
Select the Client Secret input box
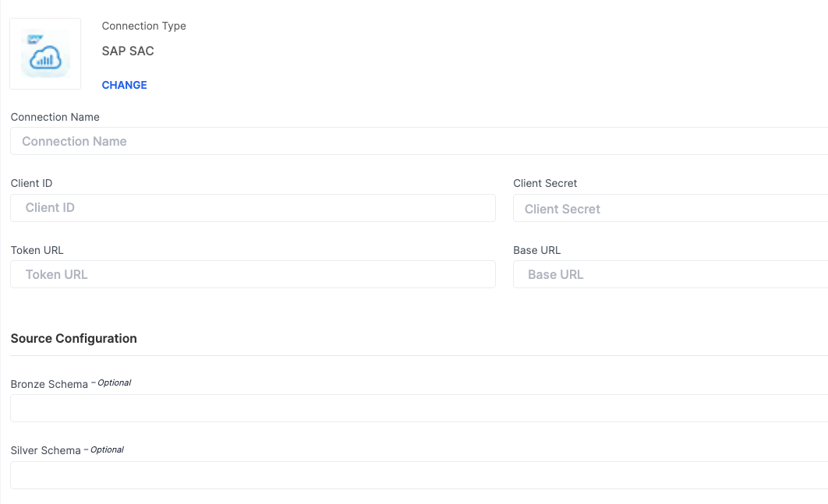pyautogui.click(x=671, y=208)
